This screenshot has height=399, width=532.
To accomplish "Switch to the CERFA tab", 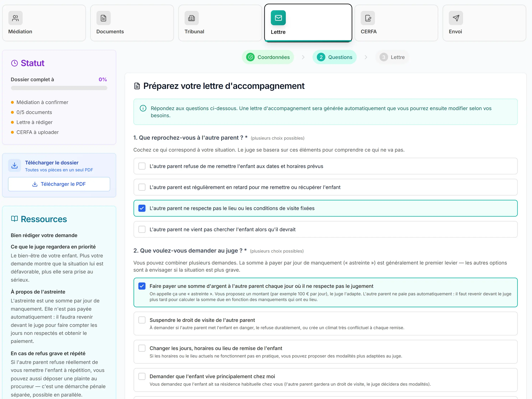I will point(396,23).
